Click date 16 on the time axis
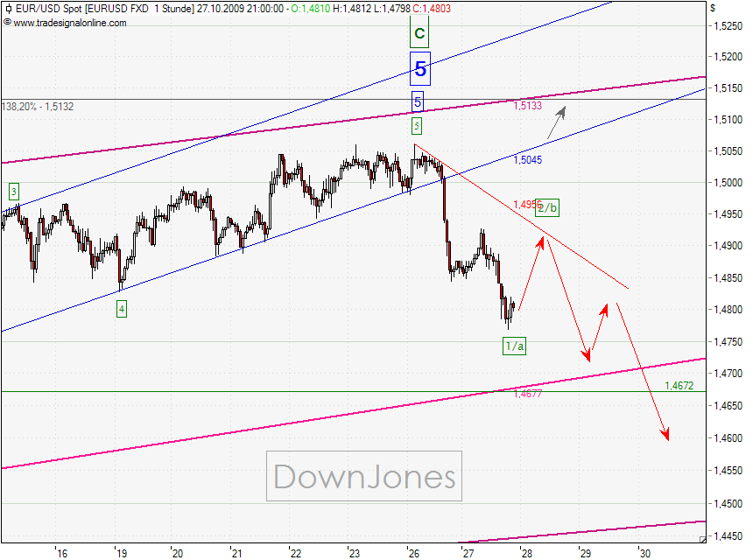 click(x=62, y=553)
